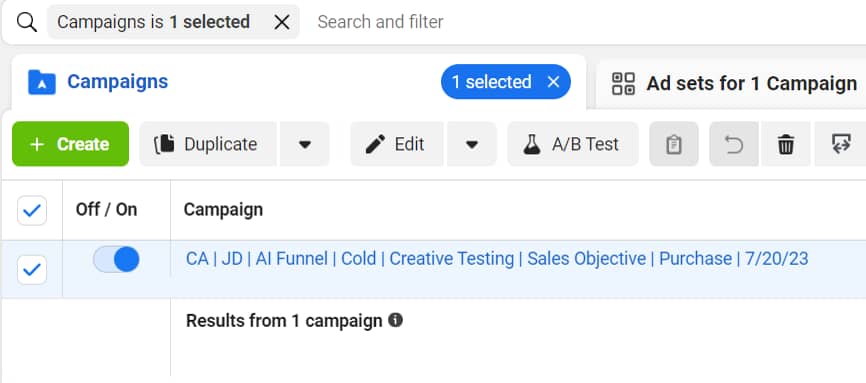
Task: Expand the Duplicate dropdown arrow
Action: pos(305,144)
